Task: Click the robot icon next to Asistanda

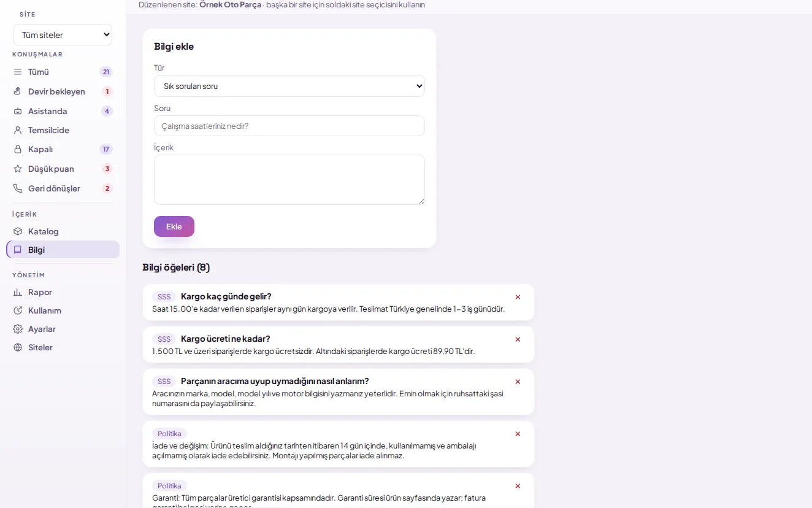Action: (18, 111)
